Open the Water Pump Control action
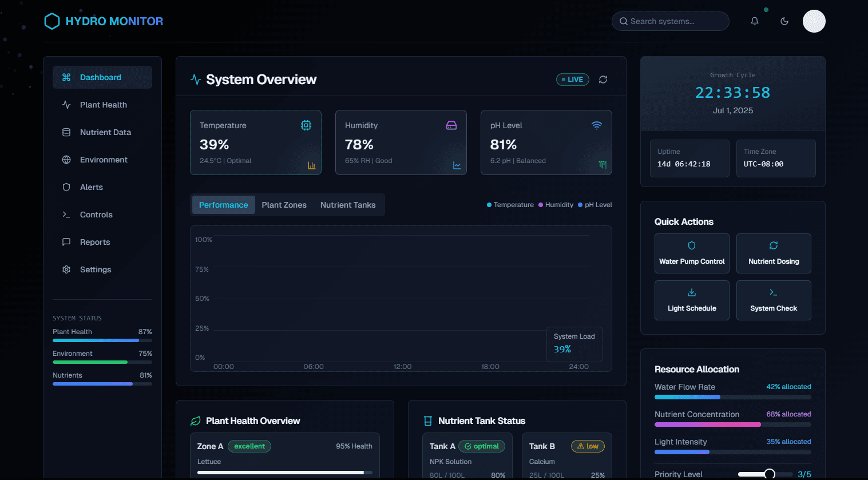The image size is (868, 480). click(692, 253)
